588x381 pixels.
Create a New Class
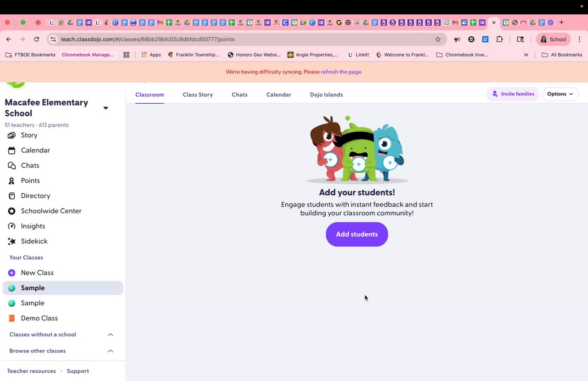click(x=37, y=273)
